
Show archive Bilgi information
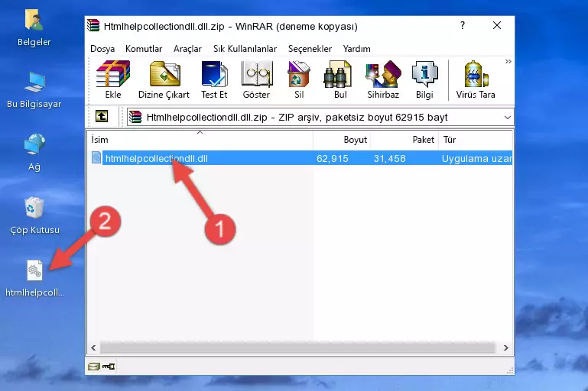coord(424,79)
